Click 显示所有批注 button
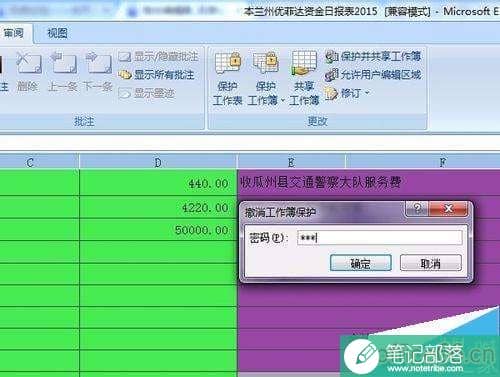Screen dimensions: 500x377 (x=156, y=75)
